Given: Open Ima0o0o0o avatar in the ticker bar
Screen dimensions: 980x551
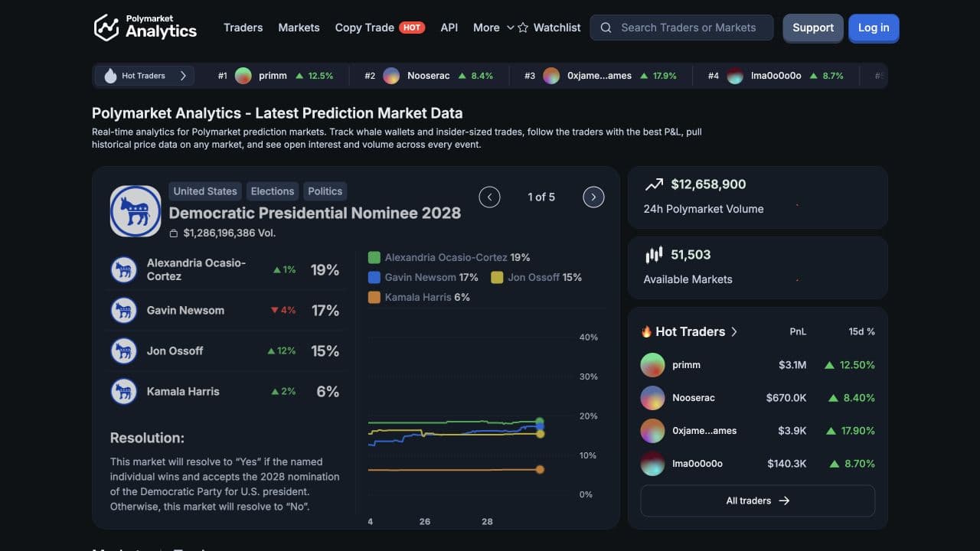Looking at the screenshot, I should (x=735, y=76).
